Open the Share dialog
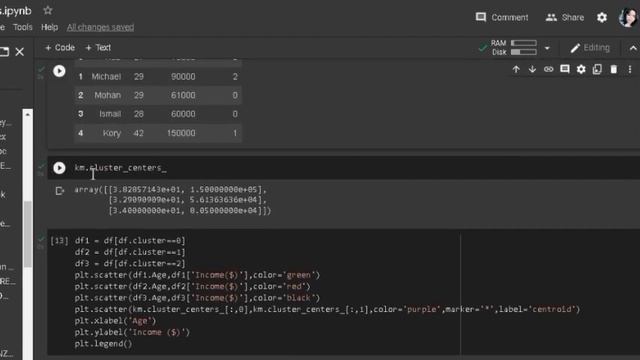The height and width of the screenshot is (360, 640). (x=565, y=18)
